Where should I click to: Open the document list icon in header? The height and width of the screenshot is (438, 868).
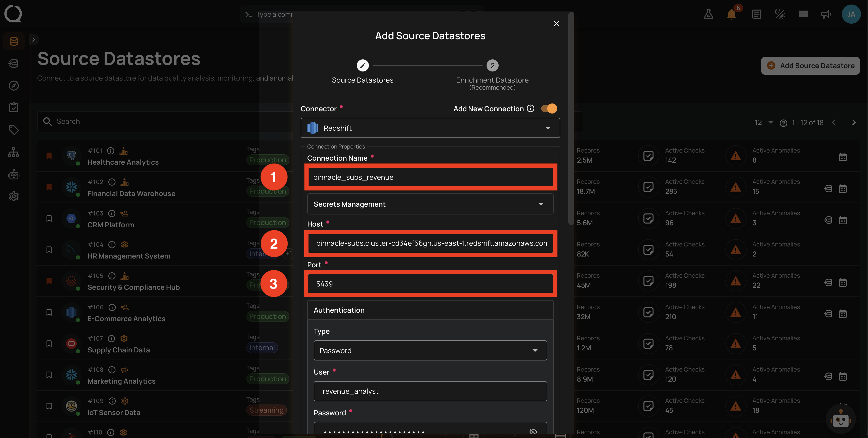[757, 14]
